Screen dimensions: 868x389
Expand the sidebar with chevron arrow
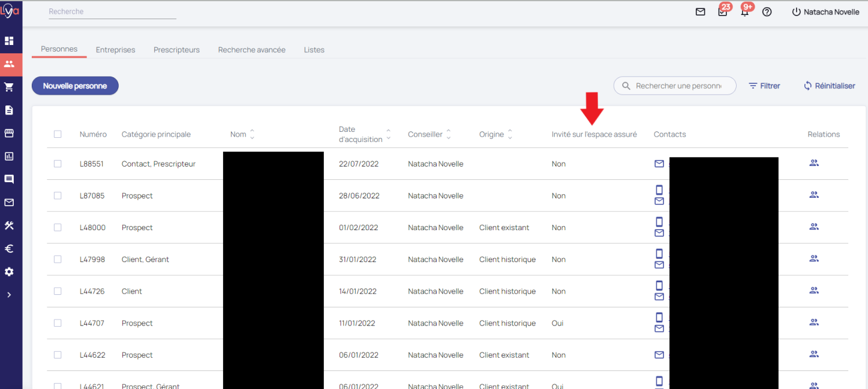tap(9, 295)
